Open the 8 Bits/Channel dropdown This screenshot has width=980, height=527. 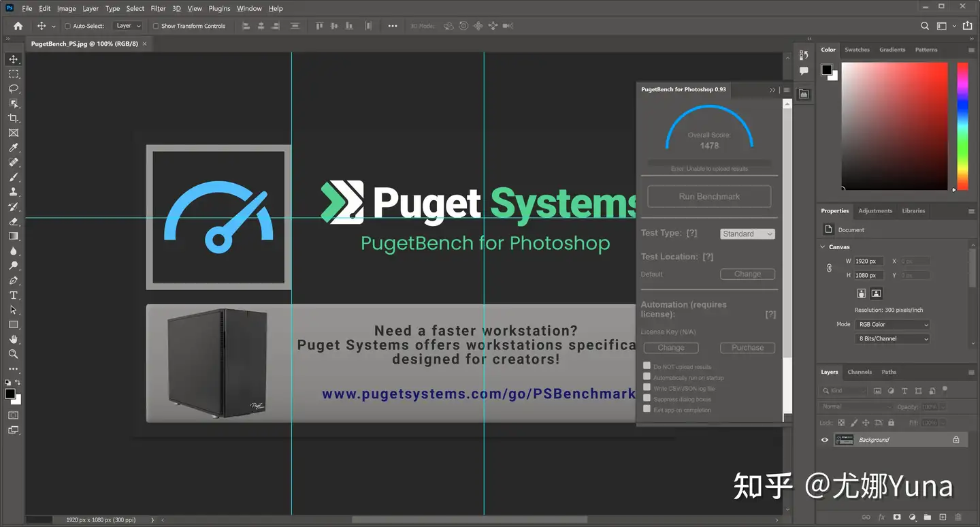point(893,338)
